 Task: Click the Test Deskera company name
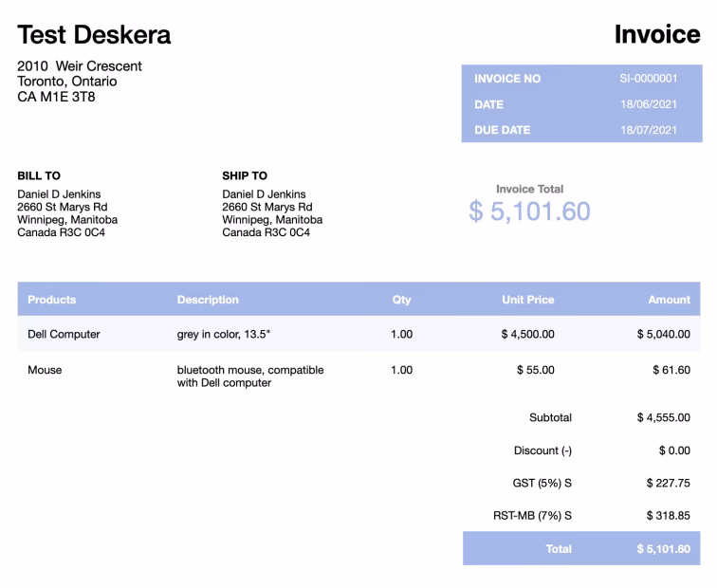pyautogui.click(x=94, y=35)
